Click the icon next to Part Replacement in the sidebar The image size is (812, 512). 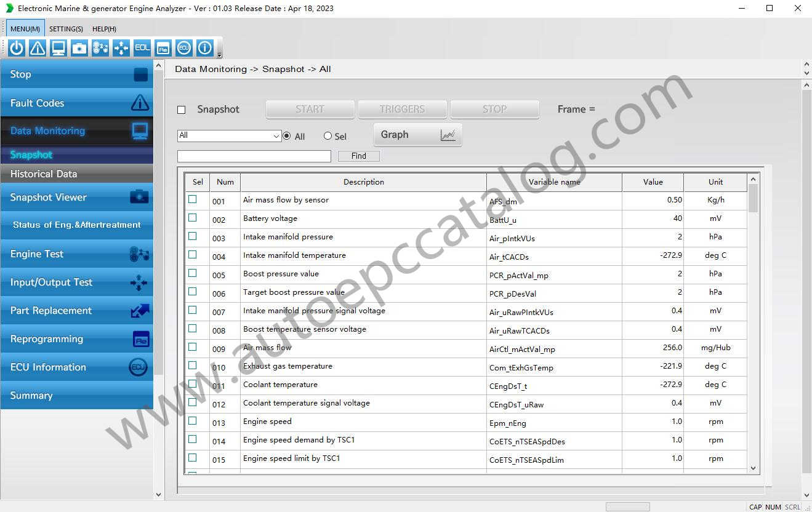pyautogui.click(x=140, y=311)
